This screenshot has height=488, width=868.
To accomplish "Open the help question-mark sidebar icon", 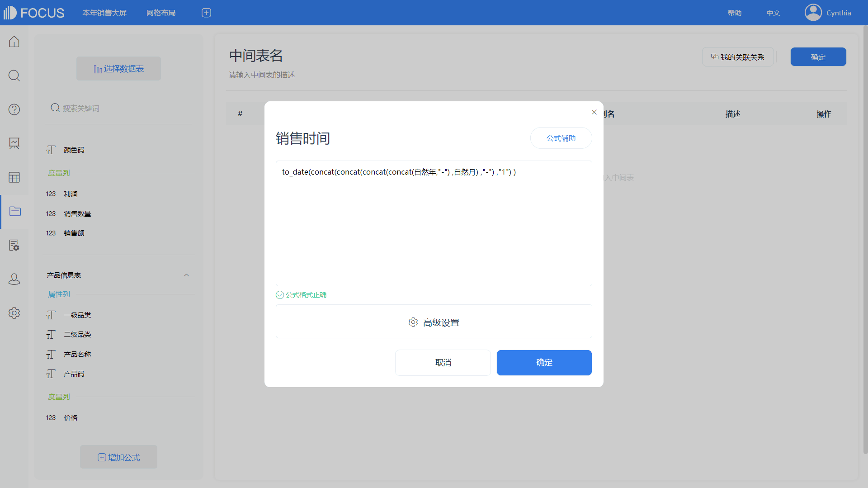I will 14,109.
